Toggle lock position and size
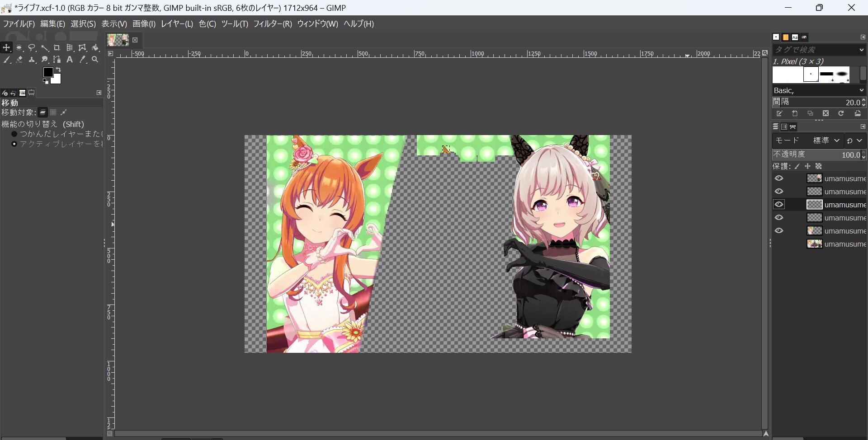Screen dimensions: 868x440 point(808,167)
